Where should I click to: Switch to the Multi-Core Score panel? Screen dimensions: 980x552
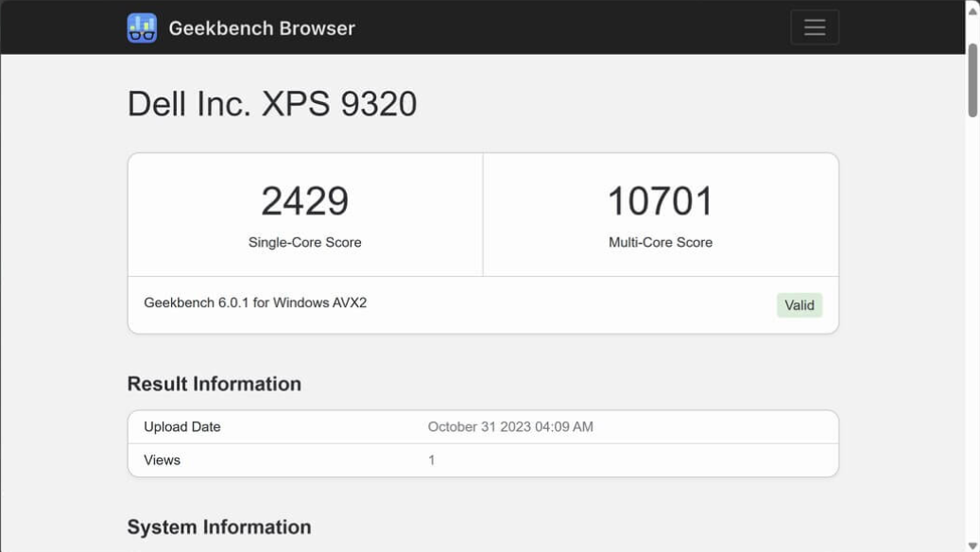point(662,213)
